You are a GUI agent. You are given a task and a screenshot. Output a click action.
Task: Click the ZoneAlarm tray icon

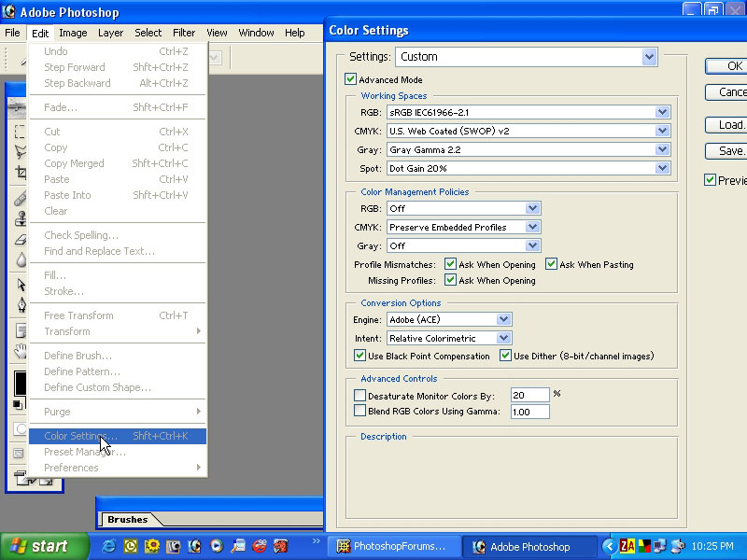(x=629, y=546)
